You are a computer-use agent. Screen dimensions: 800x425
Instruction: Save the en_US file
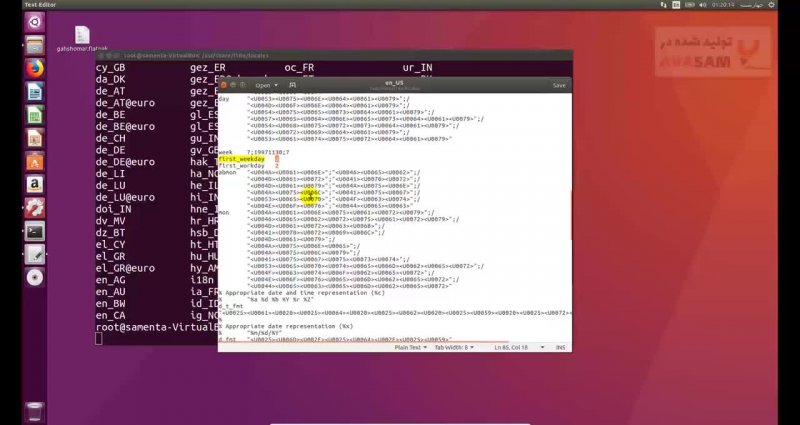pyautogui.click(x=558, y=86)
